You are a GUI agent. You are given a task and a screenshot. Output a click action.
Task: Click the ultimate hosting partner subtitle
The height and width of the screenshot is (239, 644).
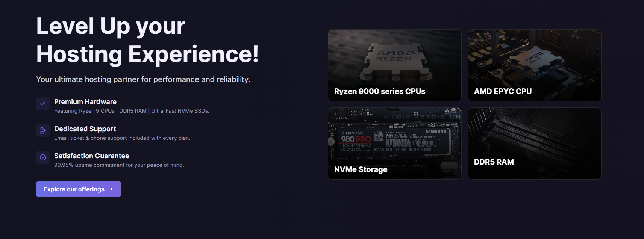click(143, 79)
